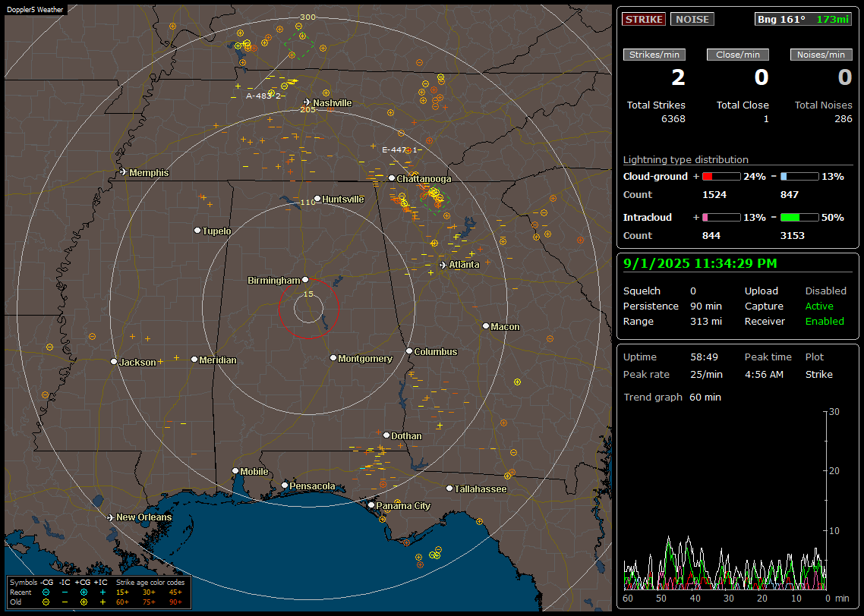Click the Total Noises value 286
The height and width of the screenshot is (616, 864).
[843, 119]
